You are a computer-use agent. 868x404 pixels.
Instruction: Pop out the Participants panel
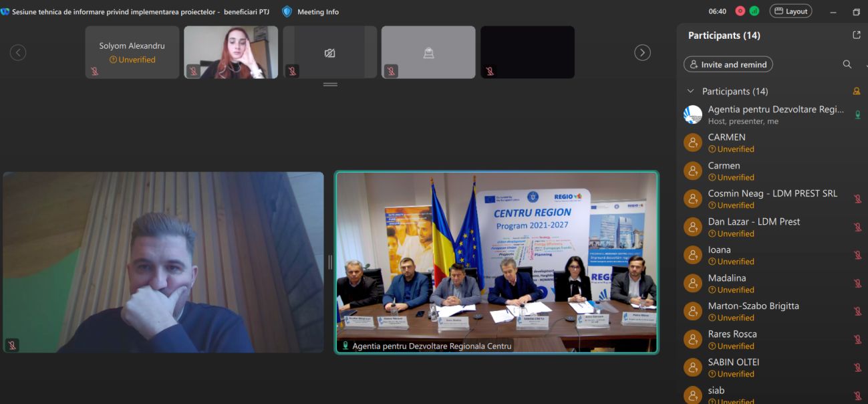coord(857,35)
